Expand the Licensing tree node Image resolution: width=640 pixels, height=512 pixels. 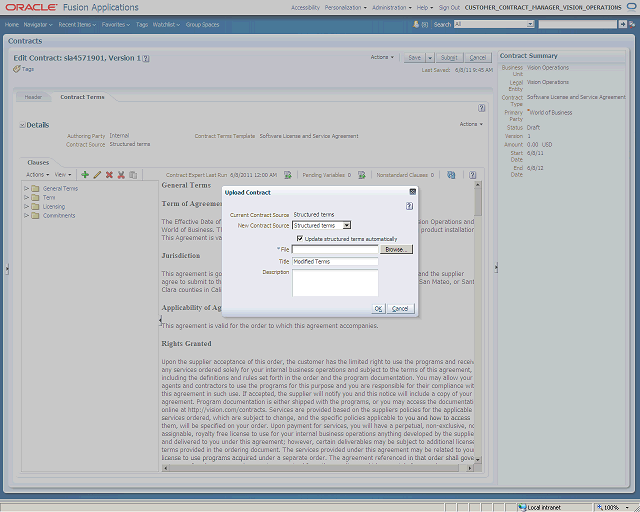pos(27,206)
